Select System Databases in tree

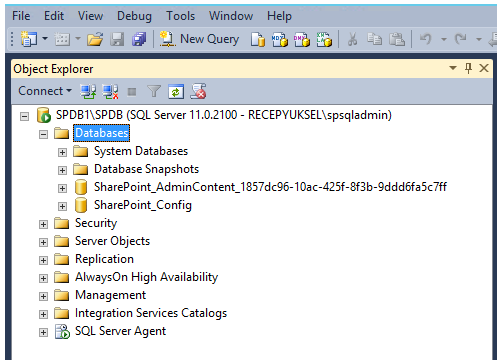[141, 151]
